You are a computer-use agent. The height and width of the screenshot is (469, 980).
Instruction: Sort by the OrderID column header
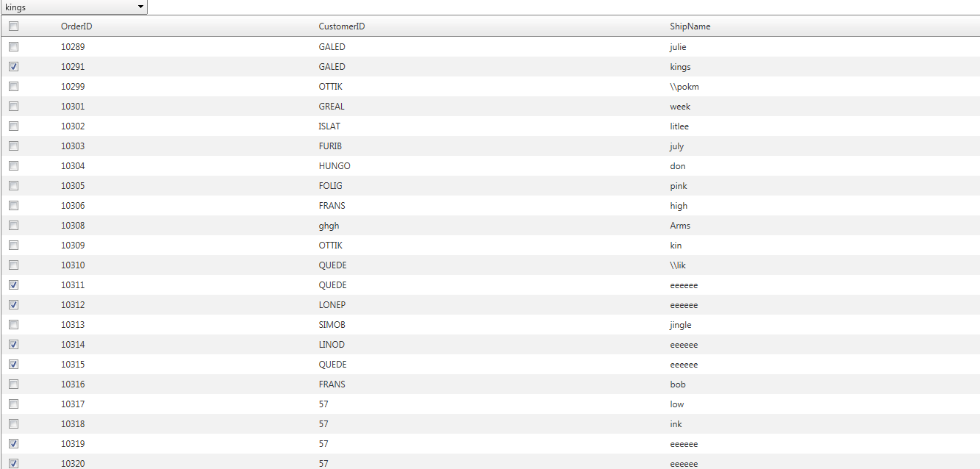tap(76, 26)
